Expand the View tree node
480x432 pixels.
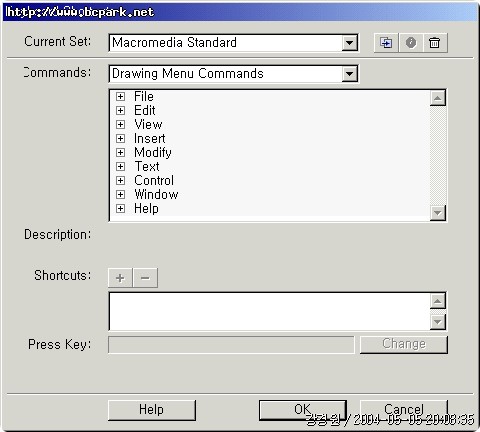point(120,125)
